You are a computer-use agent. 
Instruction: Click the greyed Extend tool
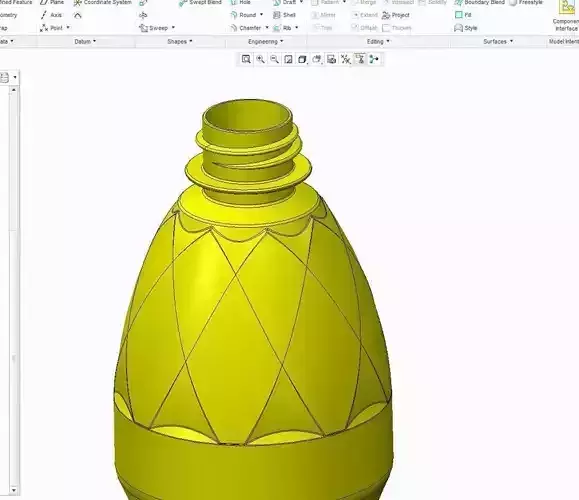(364, 15)
